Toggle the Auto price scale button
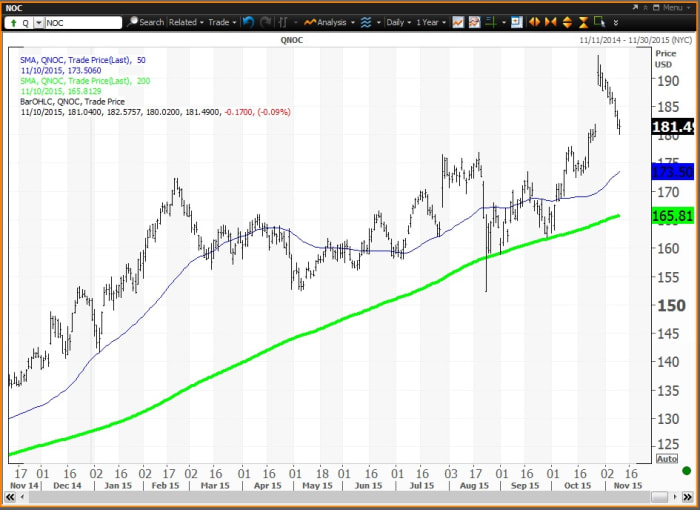 (666, 458)
